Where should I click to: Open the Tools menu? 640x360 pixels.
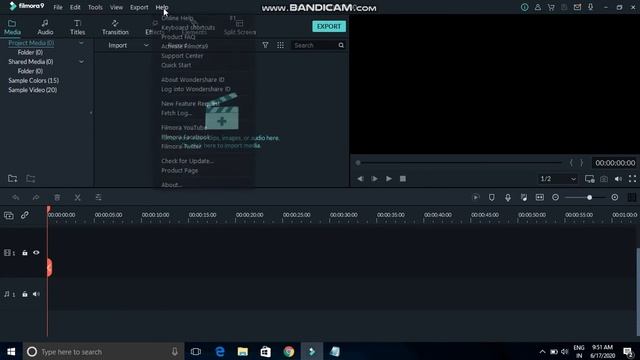95,7
